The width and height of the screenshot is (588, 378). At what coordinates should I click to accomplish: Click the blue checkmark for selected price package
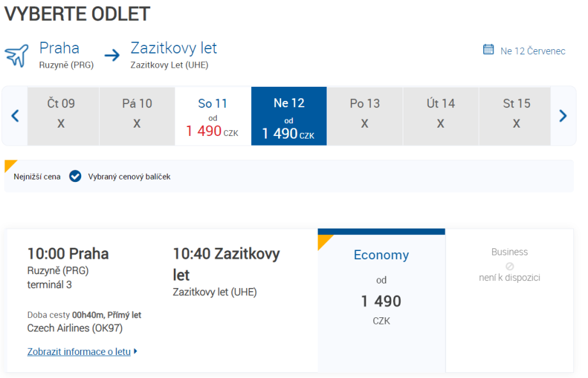75,176
